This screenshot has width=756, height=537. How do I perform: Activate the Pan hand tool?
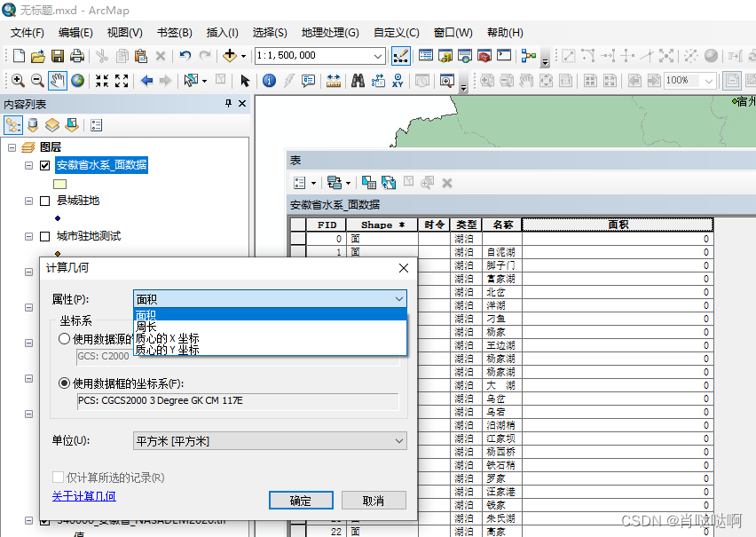point(58,81)
